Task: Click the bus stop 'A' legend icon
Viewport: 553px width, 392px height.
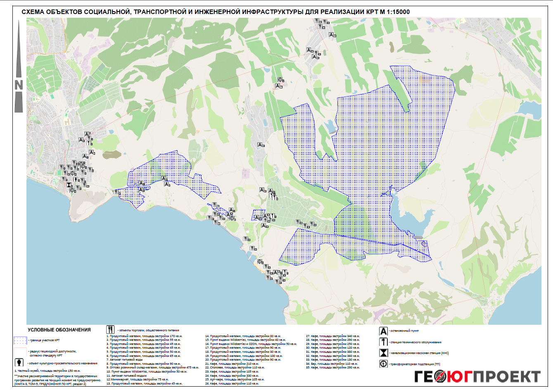Action: click(x=384, y=331)
